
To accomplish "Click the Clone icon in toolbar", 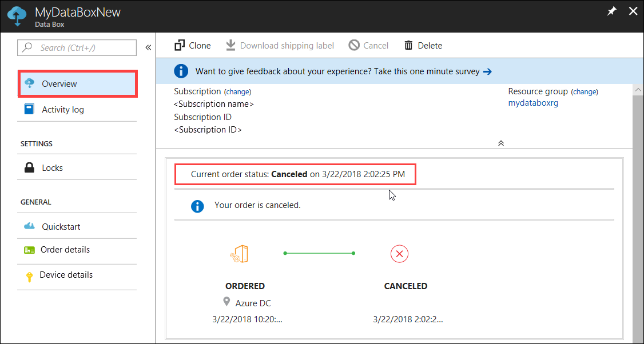I will click(x=180, y=45).
